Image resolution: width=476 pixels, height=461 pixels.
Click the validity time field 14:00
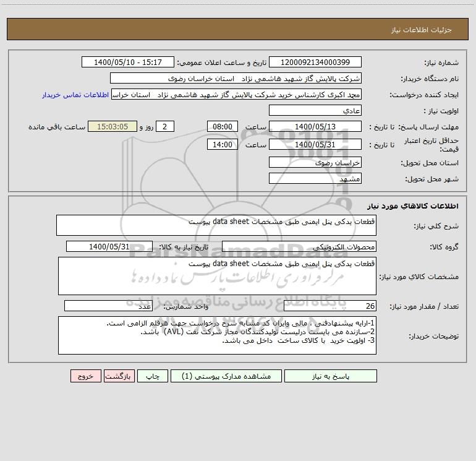(x=222, y=144)
